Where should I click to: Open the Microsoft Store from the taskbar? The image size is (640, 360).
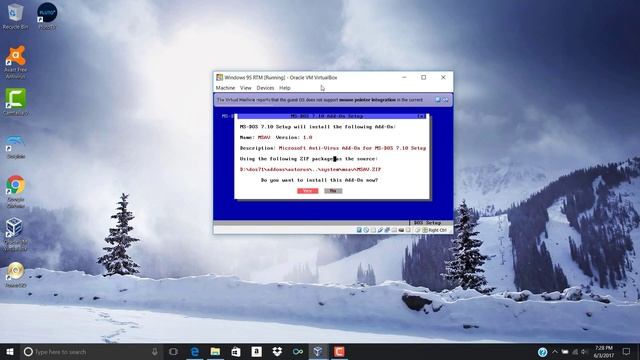coord(236,351)
